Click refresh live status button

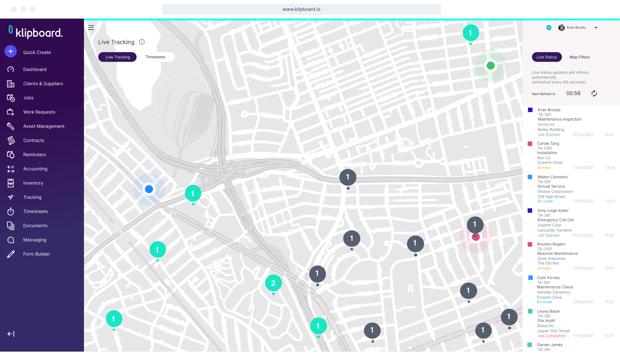coord(594,93)
